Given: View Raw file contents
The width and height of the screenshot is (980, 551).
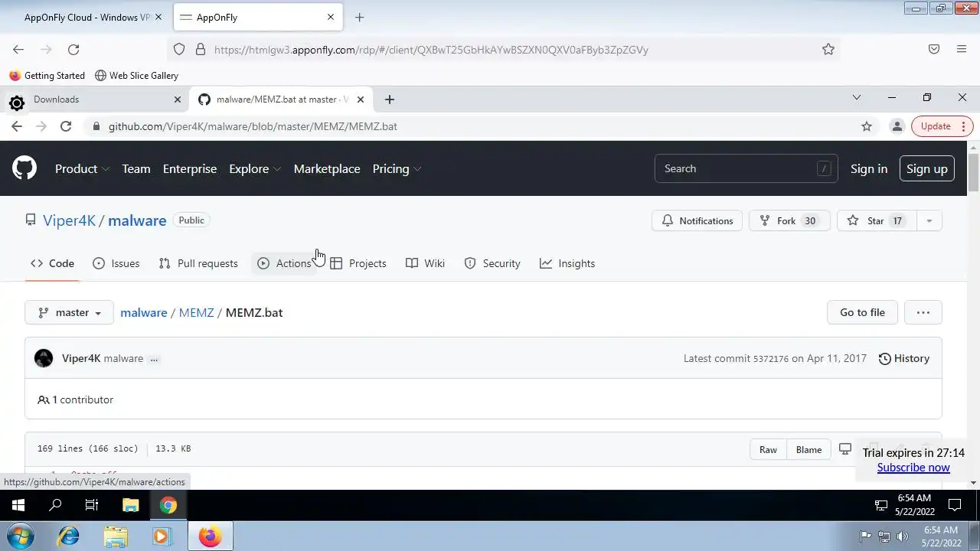Looking at the screenshot, I should (x=768, y=449).
